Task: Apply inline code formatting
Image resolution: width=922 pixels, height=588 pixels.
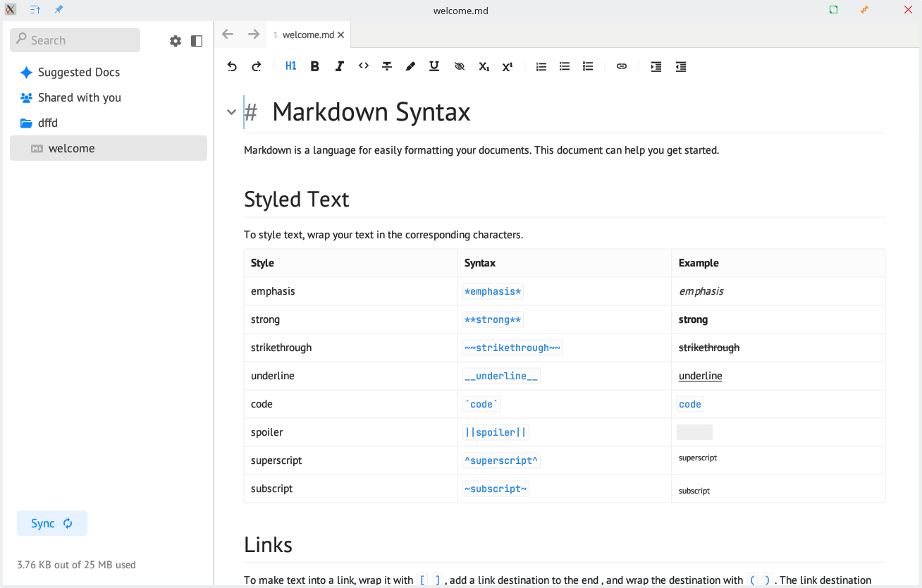Action: (363, 66)
